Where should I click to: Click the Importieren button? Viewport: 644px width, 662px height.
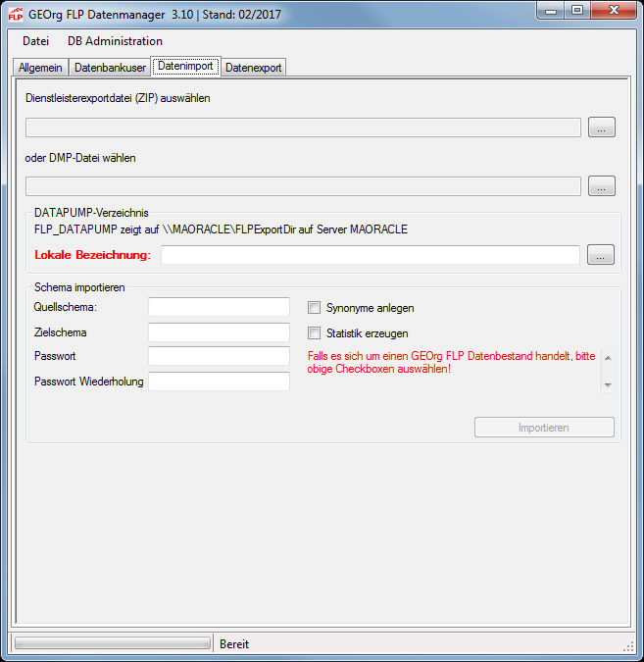click(x=544, y=428)
